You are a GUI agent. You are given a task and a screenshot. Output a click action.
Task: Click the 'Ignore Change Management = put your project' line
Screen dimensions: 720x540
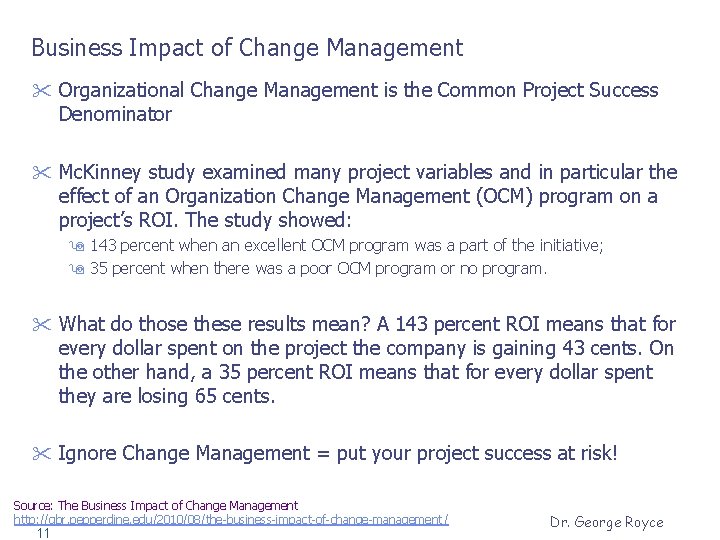pyautogui.click(x=338, y=453)
